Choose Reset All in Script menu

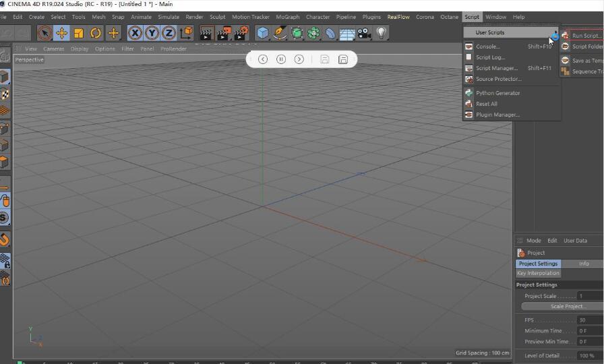[x=511, y=104]
